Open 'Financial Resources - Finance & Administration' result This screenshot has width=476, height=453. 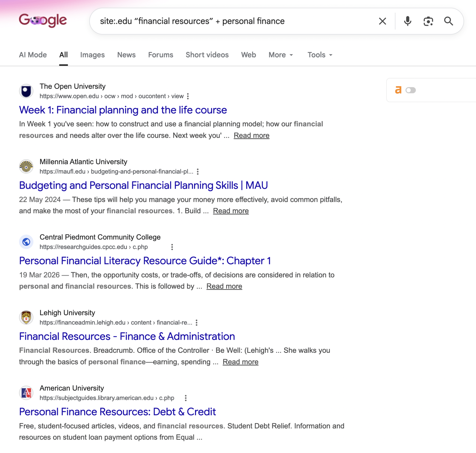coord(127,336)
